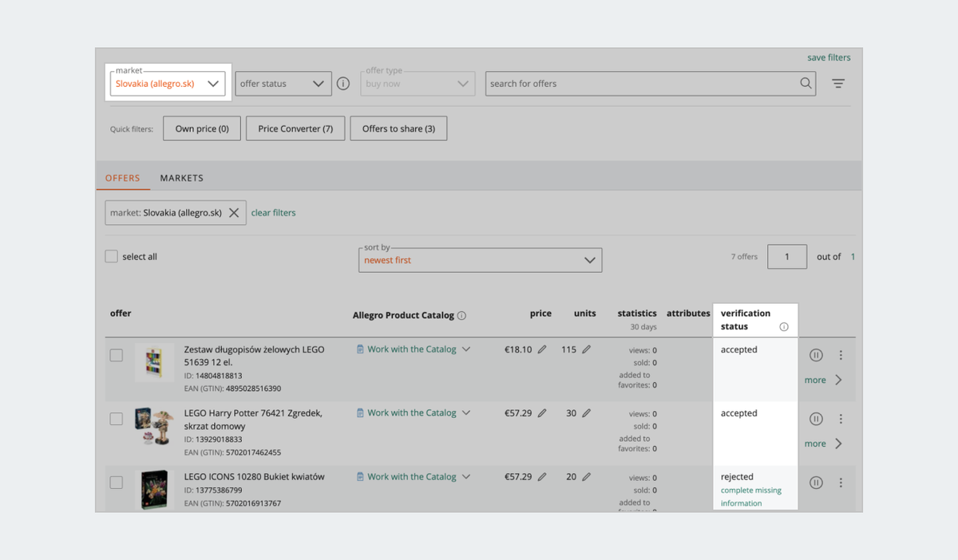
Task: Open the advanced filters icon
Action: coord(838,84)
